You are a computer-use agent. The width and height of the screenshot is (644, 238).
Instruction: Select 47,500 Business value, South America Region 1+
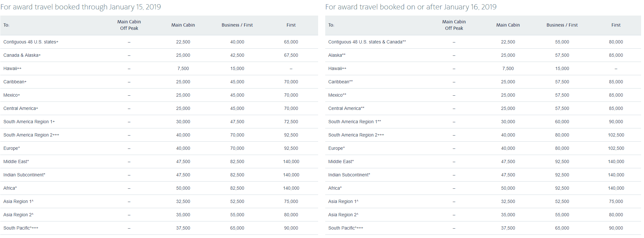(x=237, y=122)
